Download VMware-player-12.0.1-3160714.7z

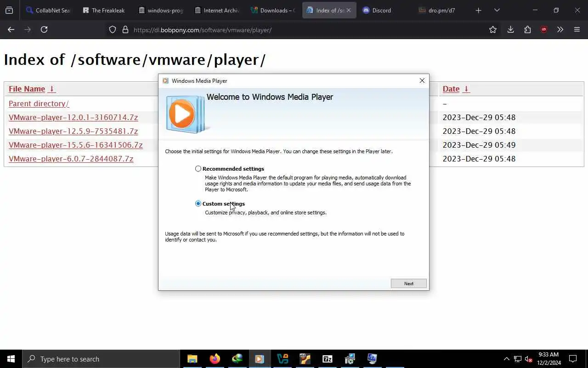pos(73,117)
